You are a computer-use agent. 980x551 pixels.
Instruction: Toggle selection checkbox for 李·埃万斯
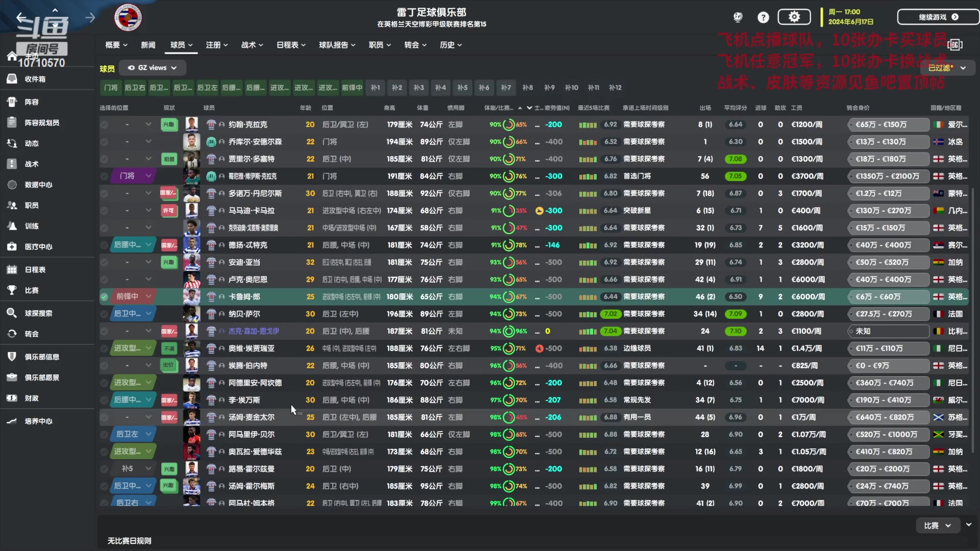coord(104,400)
